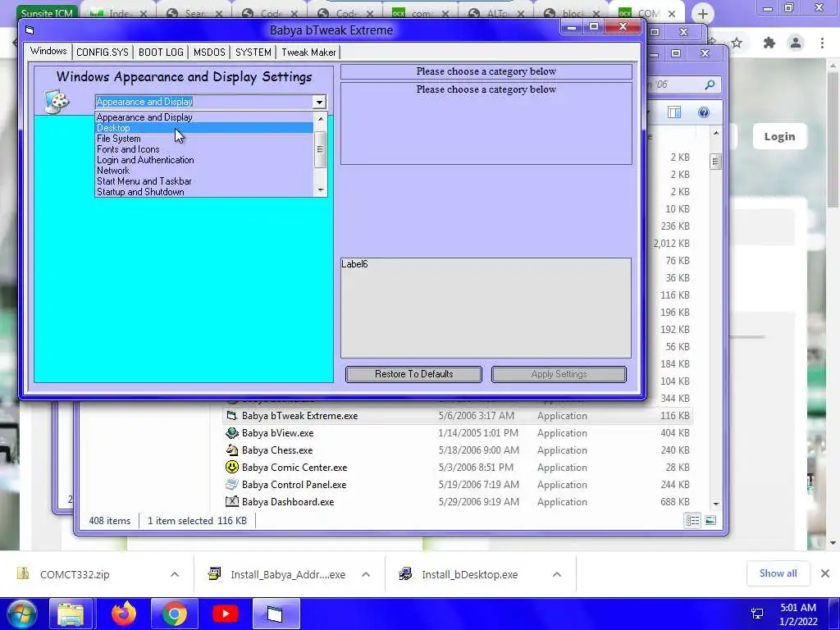This screenshot has height=630, width=840.
Task: Pick Fonts and Icons category
Action: tap(204, 149)
